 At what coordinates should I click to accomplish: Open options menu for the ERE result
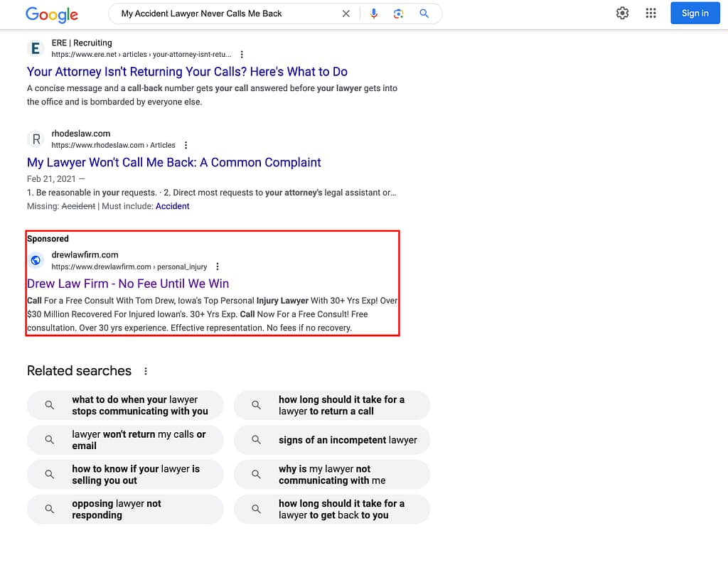[x=242, y=55]
